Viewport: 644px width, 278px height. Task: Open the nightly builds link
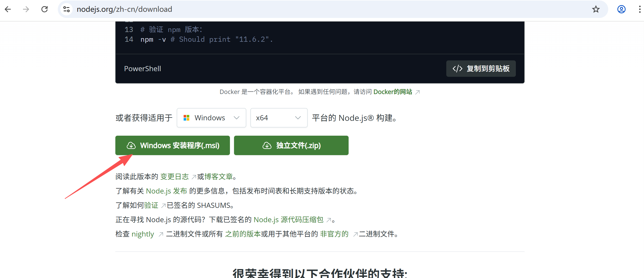(143, 234)
